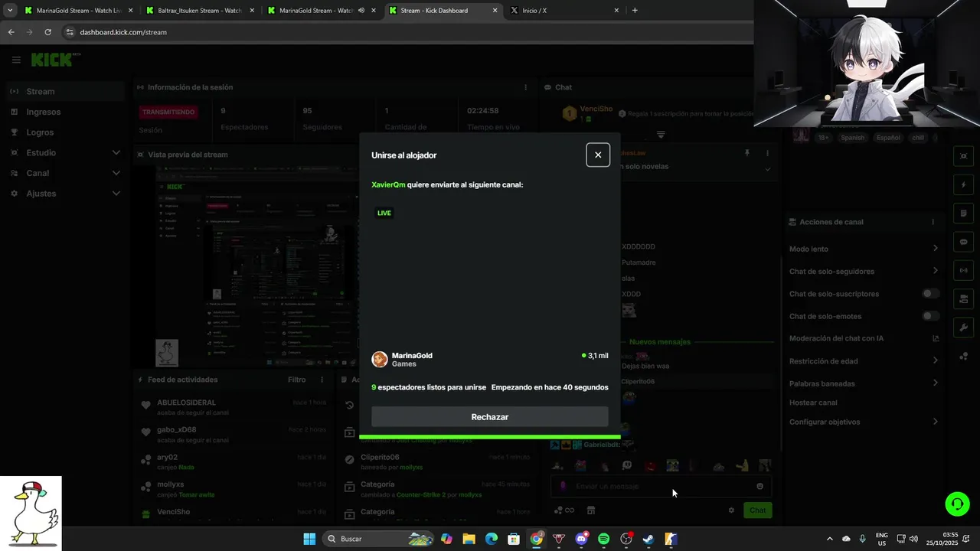Click the right sidebar wrench icon
980x551 pixels.
click(964, 328)
